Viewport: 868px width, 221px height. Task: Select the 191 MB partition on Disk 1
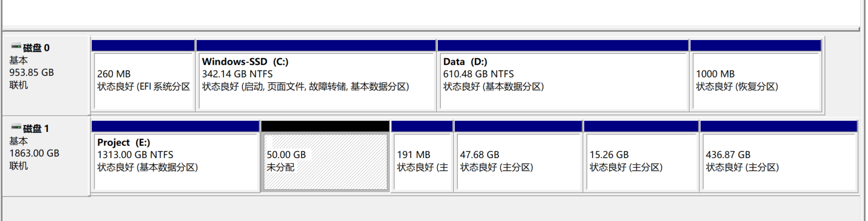422,161
